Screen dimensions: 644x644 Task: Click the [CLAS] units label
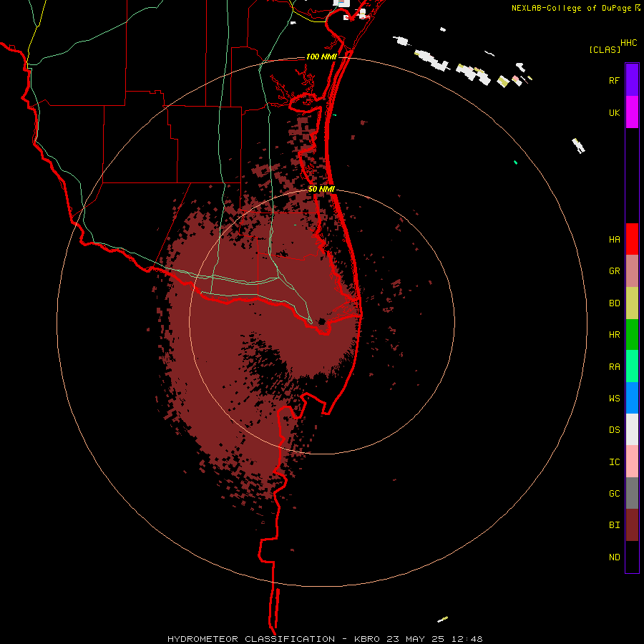coord(605,49)
